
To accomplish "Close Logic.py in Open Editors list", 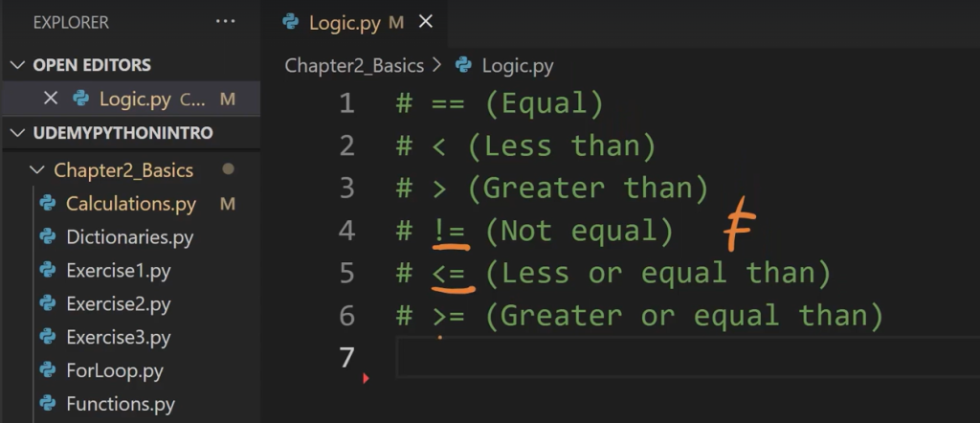I will (51, 99).
